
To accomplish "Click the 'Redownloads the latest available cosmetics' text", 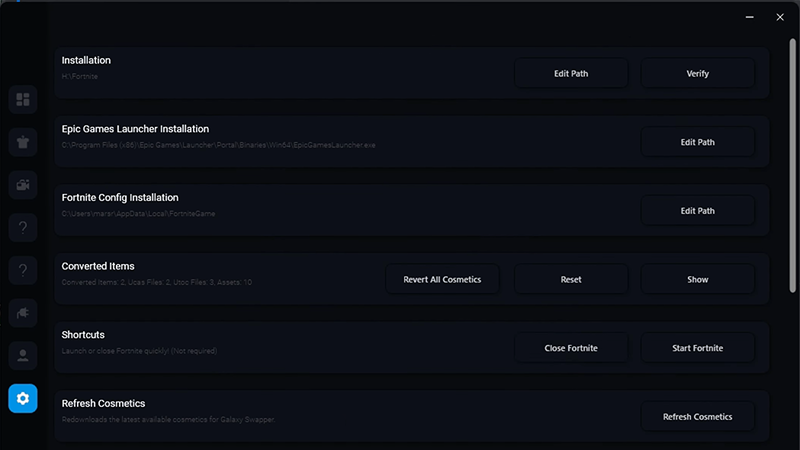I will click(x=168, y=419).
